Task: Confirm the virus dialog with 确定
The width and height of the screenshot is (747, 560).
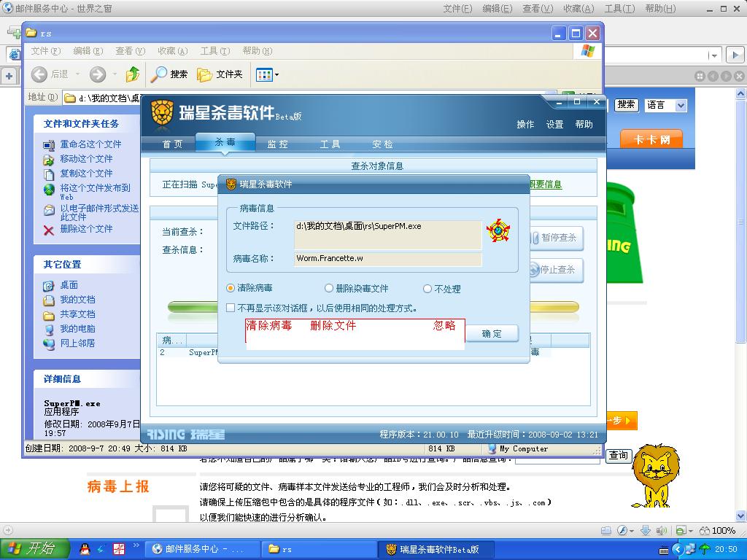Action: [x=492, y=334]
